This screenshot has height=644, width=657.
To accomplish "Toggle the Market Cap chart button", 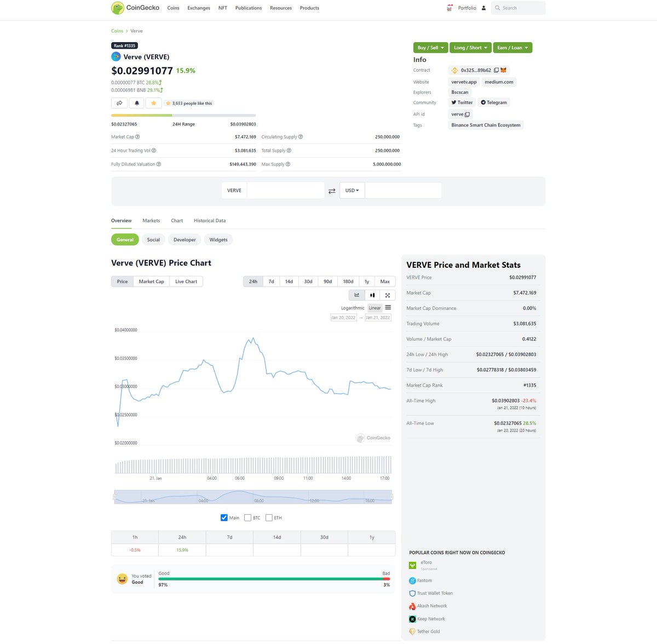I will (x=151, y=281).
